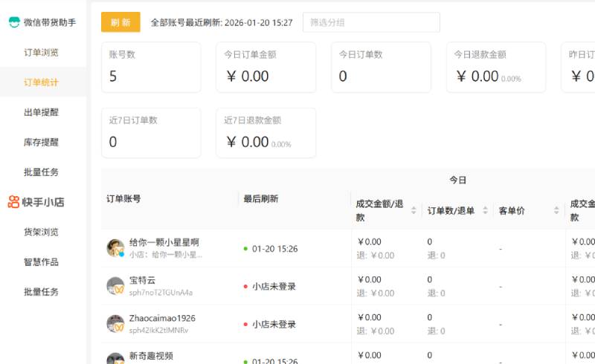Click the 微信带货助手 green logo icon

[14, 22]
